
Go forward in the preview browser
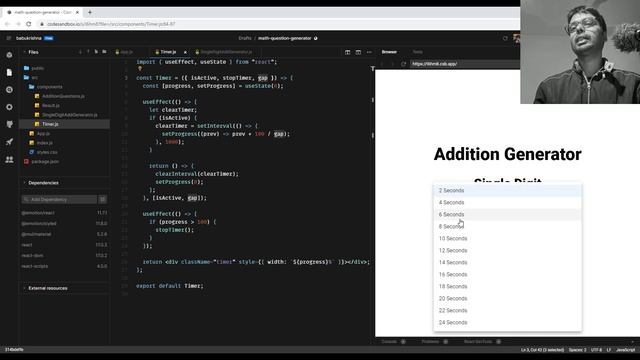pos(392,64)
